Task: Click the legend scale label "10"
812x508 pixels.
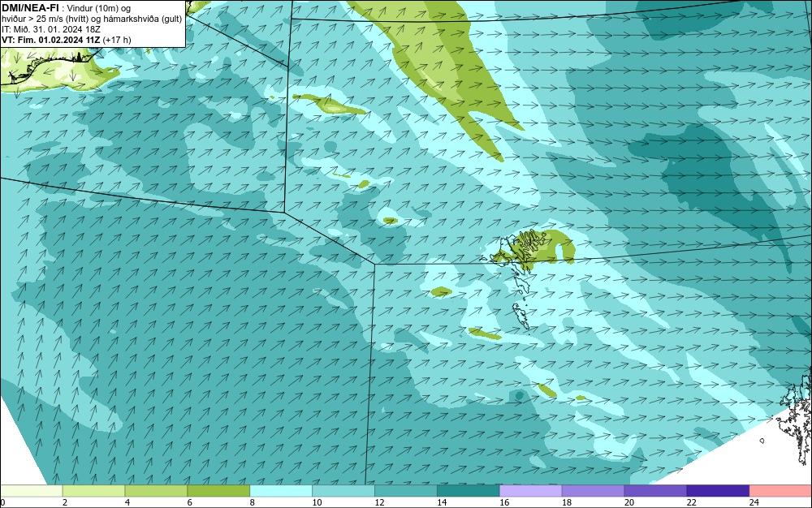Action: pos(317,502)
